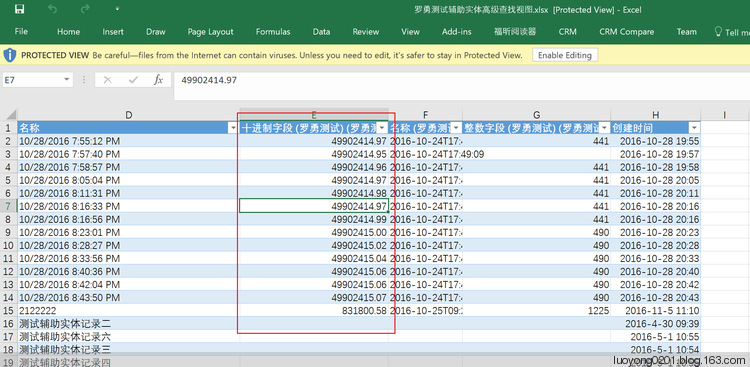
Task: Click cell 2016-4-30 09:39
Action: pyautogui.click(x=655, y=323)
